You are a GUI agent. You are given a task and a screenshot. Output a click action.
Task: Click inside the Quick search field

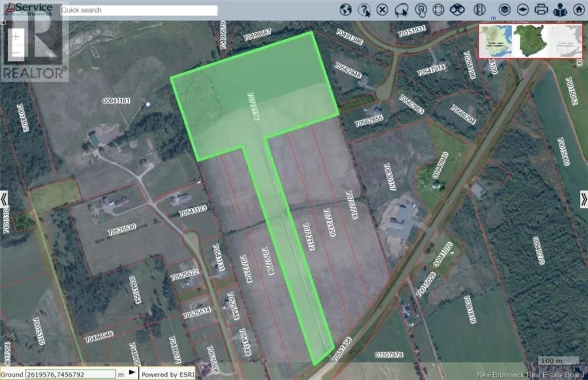click(x=138, y=9)
